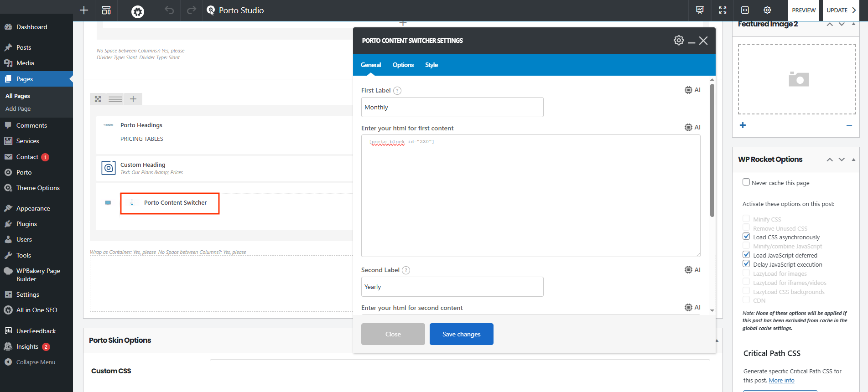Open the templates icon in top toolbar
The image size is (868, 392).
point(106,10)
